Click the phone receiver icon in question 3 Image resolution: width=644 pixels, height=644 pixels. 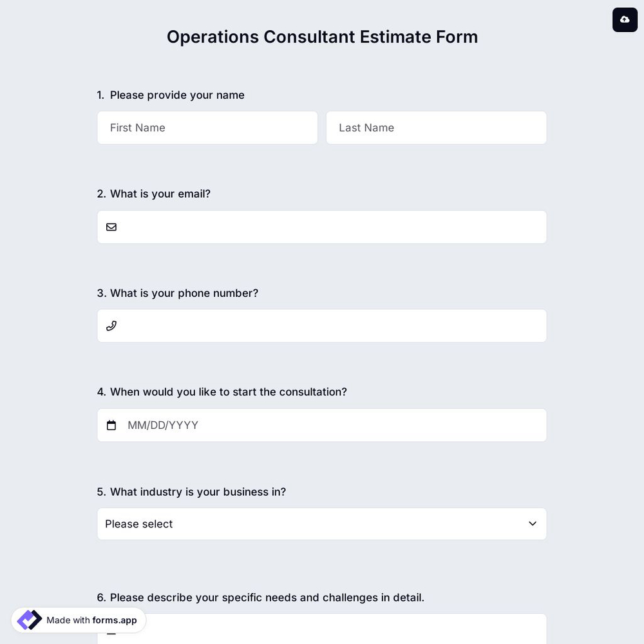(x=111, y=325)
